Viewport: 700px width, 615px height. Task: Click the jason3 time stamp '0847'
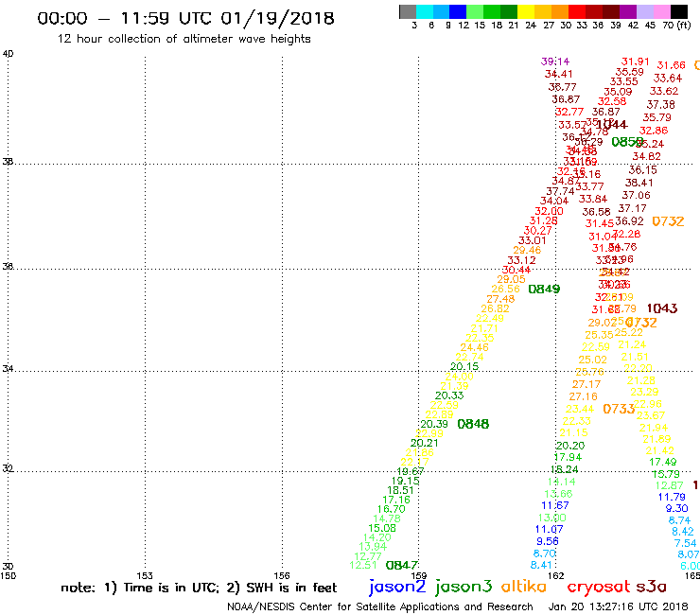tap(402, 566)
